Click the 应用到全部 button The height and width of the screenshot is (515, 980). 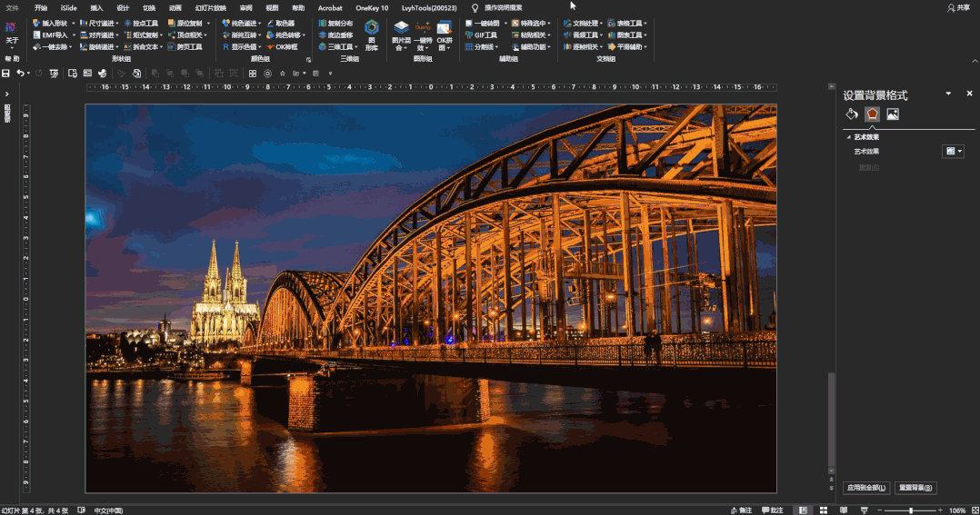click(x=865, y=488)
